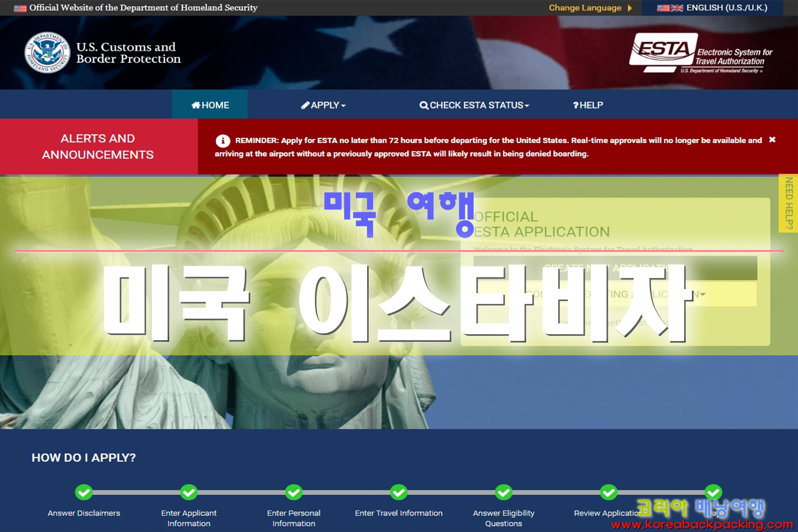The width and height of the screenshot is (798, 532).
Task: Expand the CHECK ESTA STATUS menu
Action: point(474,105)
